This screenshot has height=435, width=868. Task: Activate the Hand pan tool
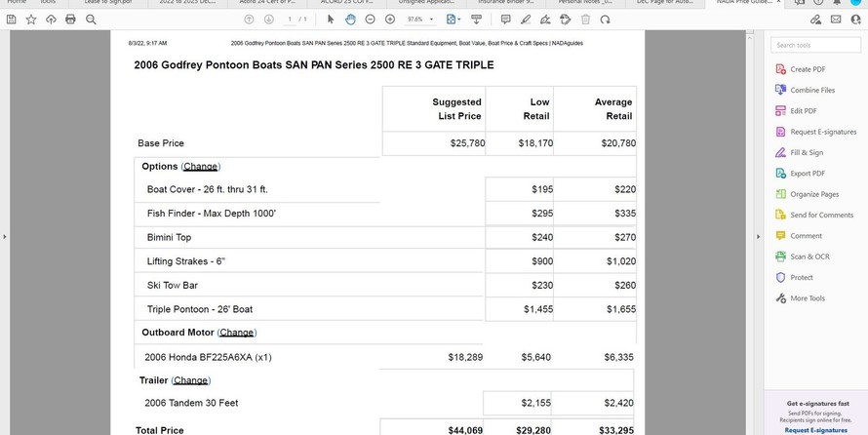(350, 19)
